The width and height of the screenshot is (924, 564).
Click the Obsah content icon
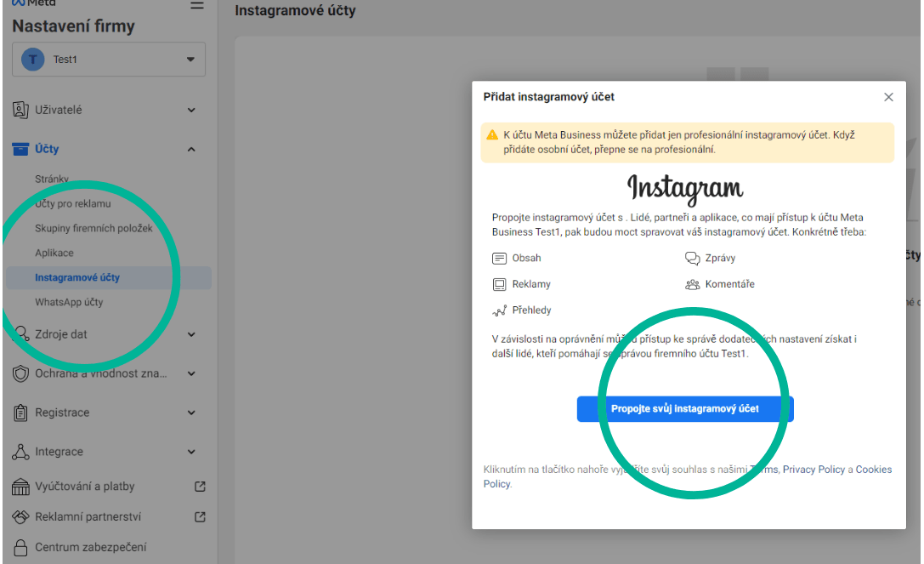coord(499,259)
